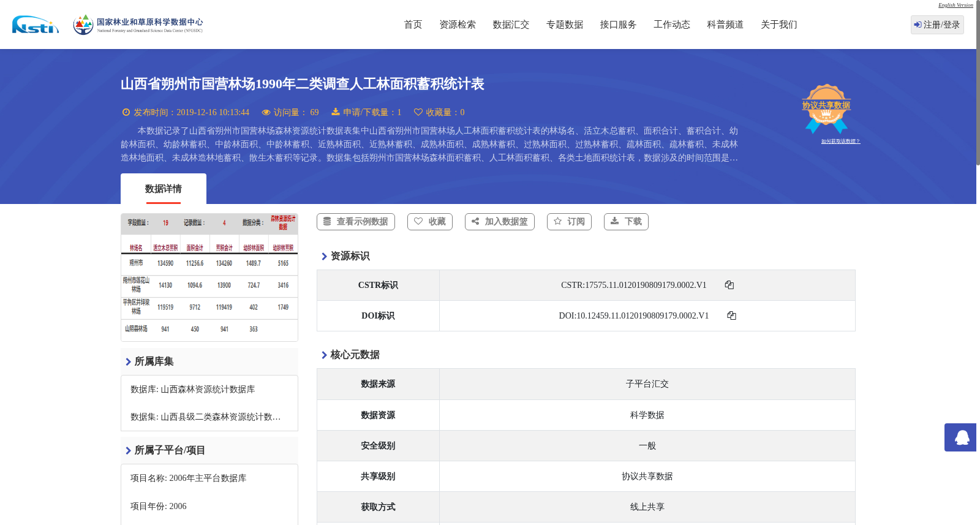Click the DOI:10.12459.11.0120190809179.0002.V1 value
This screenshot has width=980, height=525.
coord(634,315)
